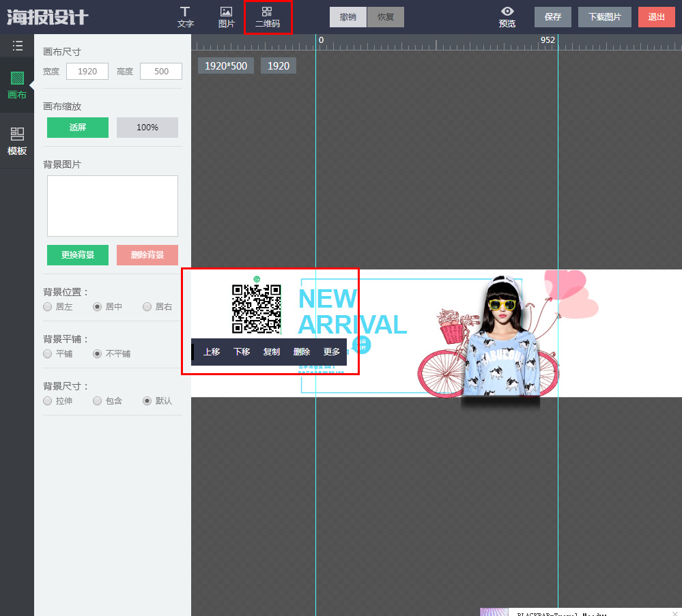Select the pink heart balloons graphic

[572, 295]
